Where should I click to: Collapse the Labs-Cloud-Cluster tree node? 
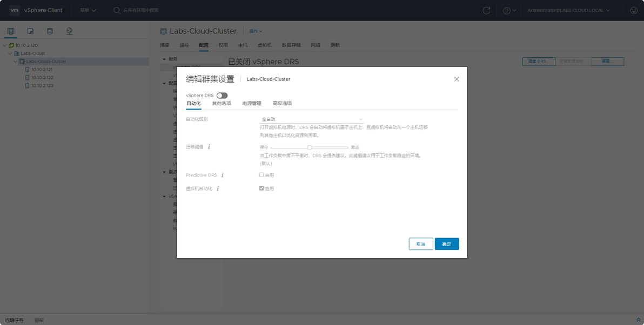[x=15, y=61]
